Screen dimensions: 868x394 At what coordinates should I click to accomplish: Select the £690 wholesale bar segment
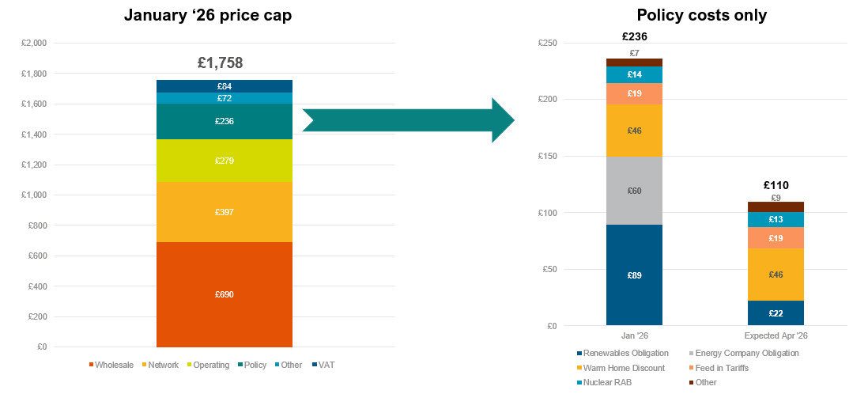pyautogui.click(x=225, y=294)
